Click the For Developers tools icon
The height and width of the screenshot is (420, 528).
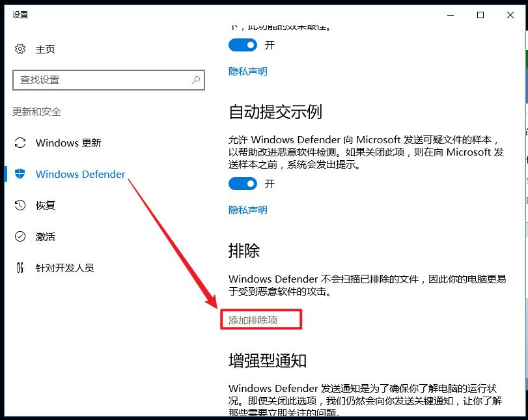(20, 268)
